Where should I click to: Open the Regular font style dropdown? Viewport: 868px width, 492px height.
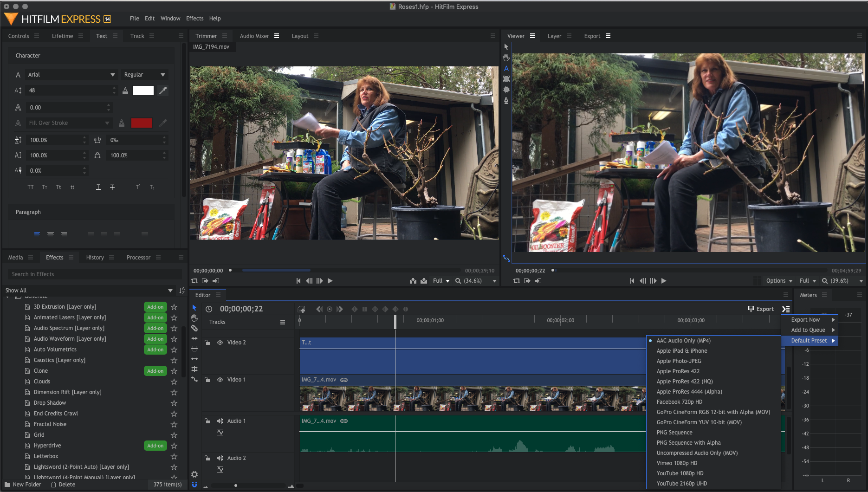144,75
